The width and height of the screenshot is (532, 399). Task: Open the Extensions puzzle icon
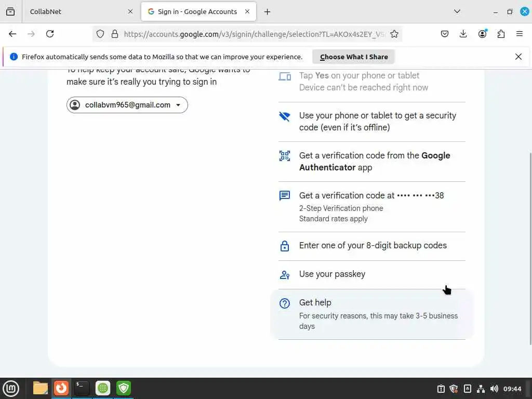coord(501,34)
